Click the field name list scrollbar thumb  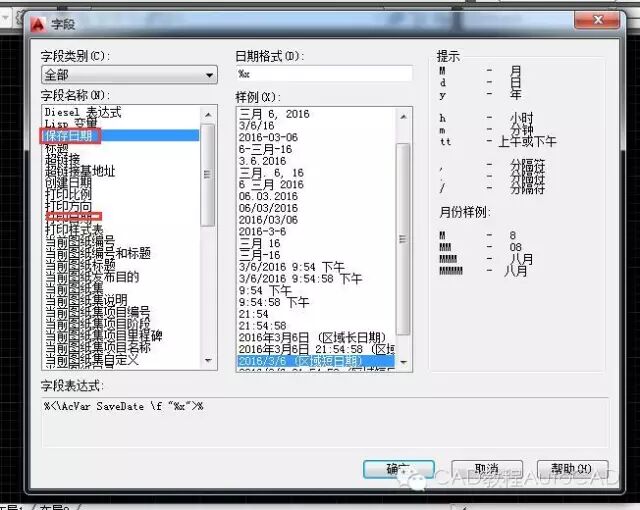[x=208, y=175]
